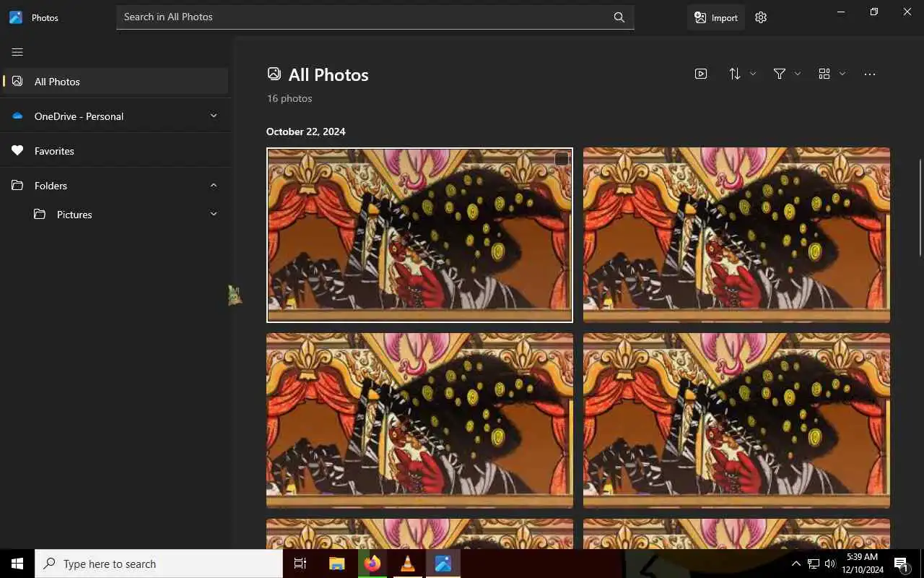Image resolution: width=924 pixels, height=578 pixels.
Task: Change the gallery view layout icon
Action: [x=824, y=74]
